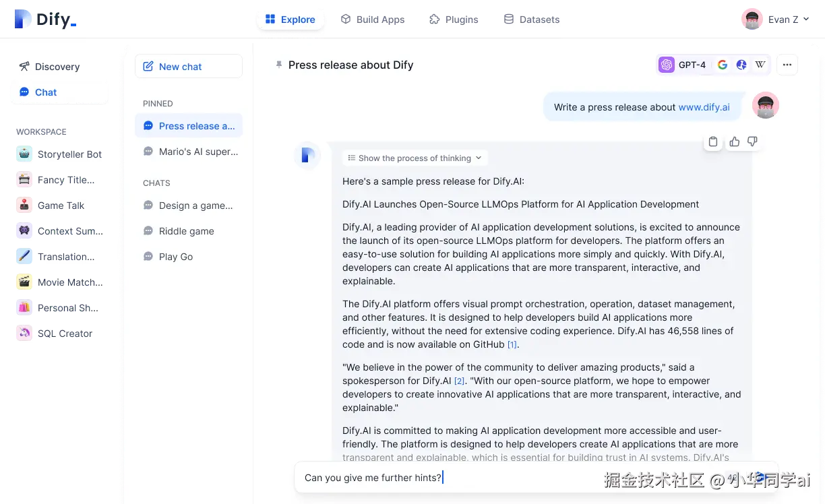825x504 pixels.
Task: Click the Evan Z avatar in header
Action: click(752, 20)
